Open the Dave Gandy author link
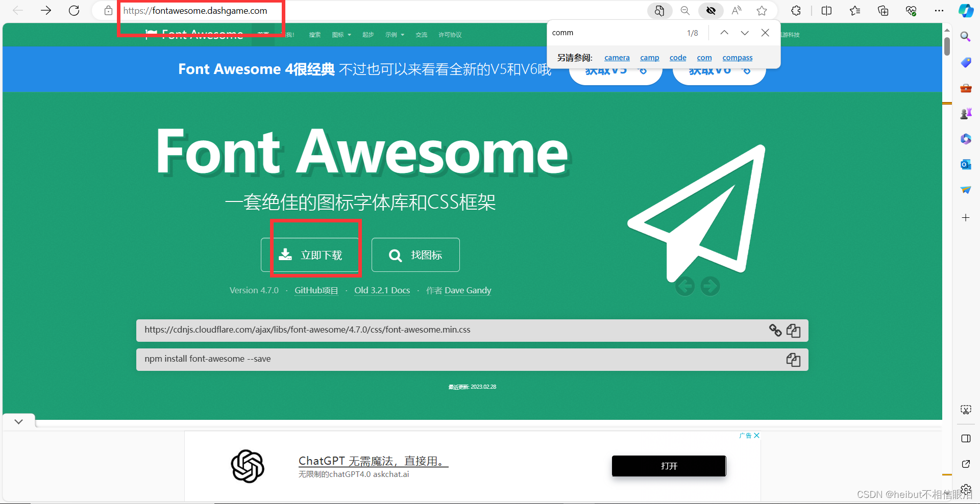Image resolution: width=980 pixels, height=504 pixels. (x=468, y=290)
